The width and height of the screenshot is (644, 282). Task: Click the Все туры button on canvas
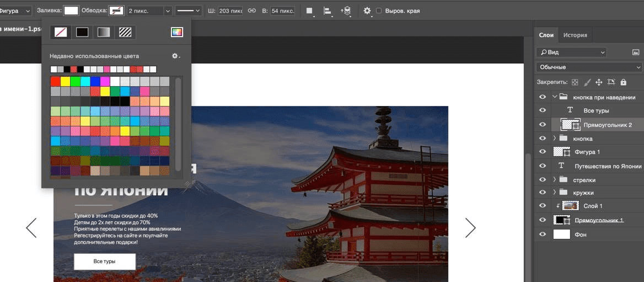pos(105,262)
